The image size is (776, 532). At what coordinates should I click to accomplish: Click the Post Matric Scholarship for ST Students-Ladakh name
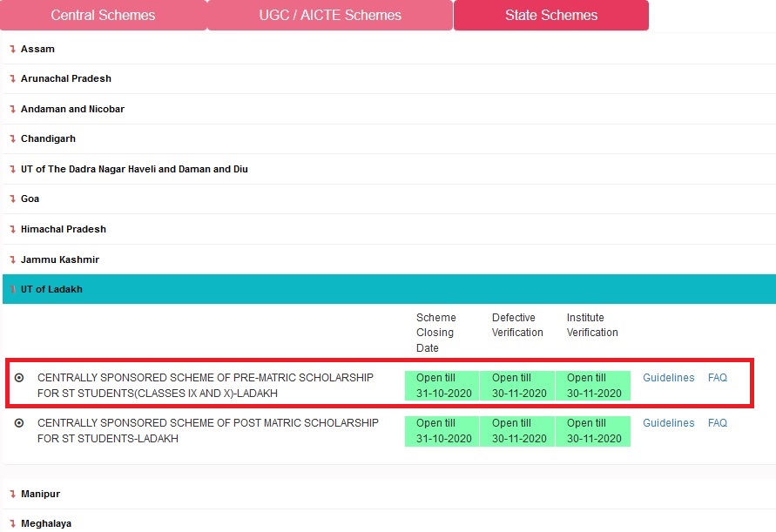pos(208,431)
